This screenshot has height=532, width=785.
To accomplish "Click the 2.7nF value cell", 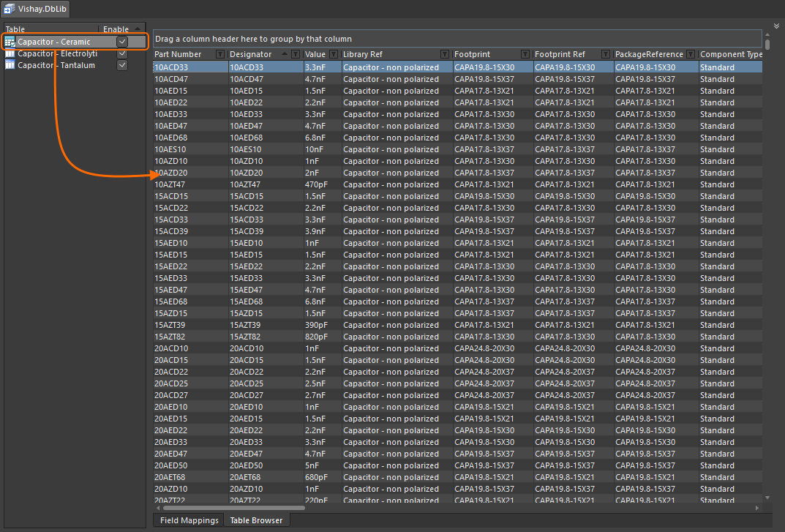I will click(x=323, y=395).
